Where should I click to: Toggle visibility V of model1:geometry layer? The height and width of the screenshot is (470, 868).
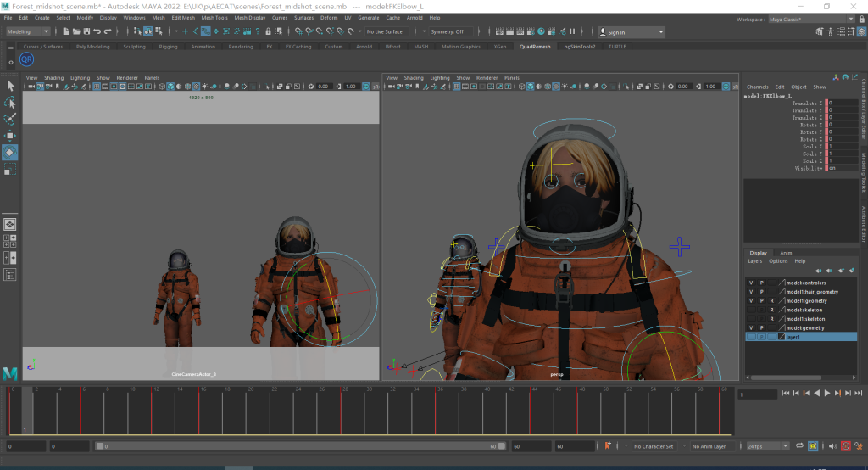click(751, 301)
